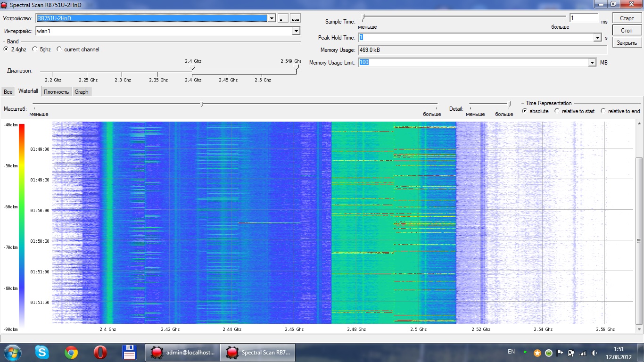Click the Spectral Scan title bar icon
Viewport: 644px width, 362px height.
click(4, 4)
